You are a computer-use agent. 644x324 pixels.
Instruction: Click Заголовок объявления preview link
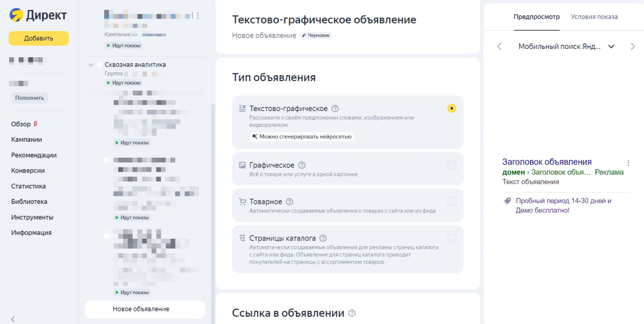[547, 162]
